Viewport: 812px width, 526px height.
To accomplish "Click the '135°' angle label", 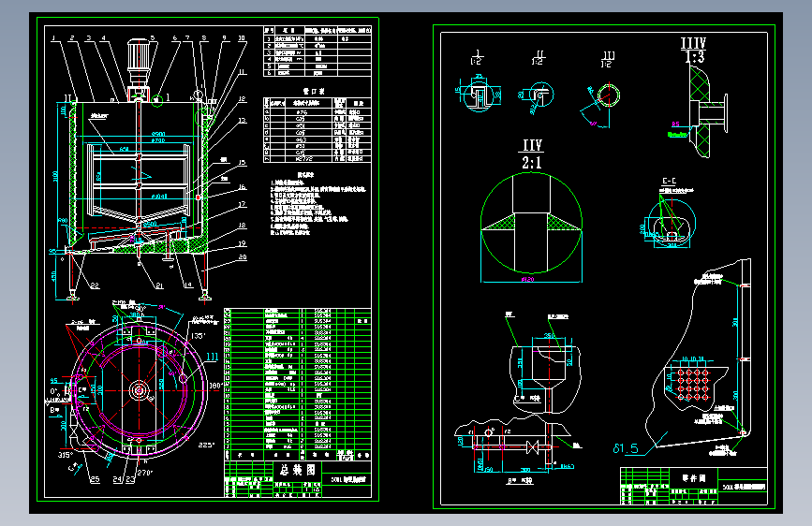I will click(199, 335).
